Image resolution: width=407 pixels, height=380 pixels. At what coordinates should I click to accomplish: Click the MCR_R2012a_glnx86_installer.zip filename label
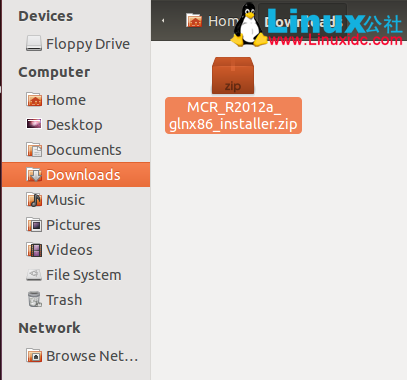[x=233, y=116]
